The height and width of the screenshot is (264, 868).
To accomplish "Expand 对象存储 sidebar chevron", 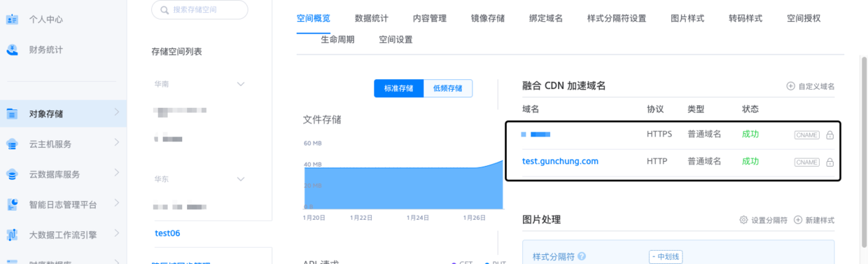I will 116,113.
